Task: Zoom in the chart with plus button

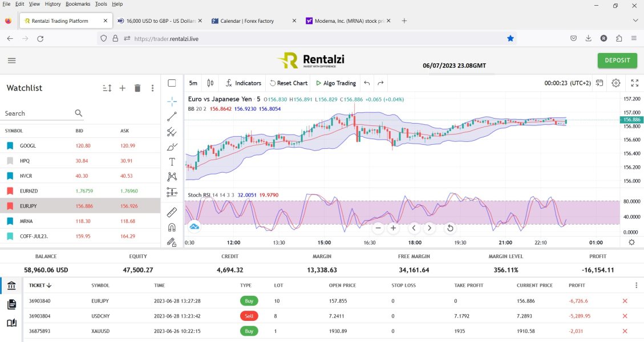Action: 393,228
